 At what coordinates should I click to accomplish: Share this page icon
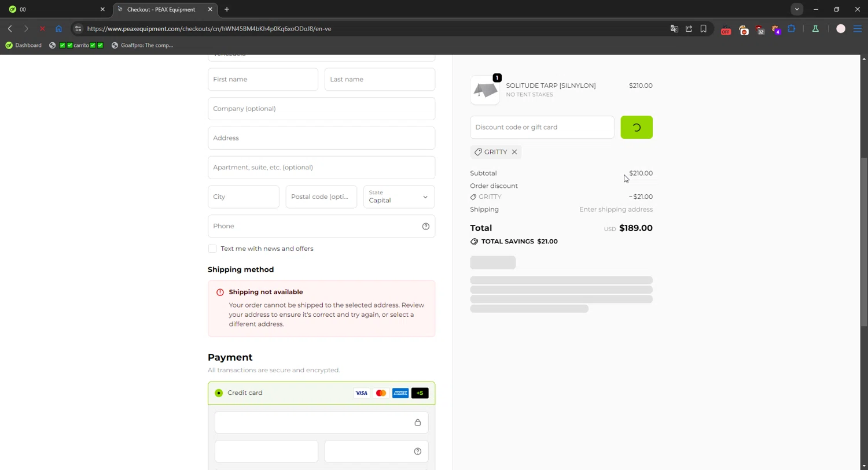coord(689,28)
